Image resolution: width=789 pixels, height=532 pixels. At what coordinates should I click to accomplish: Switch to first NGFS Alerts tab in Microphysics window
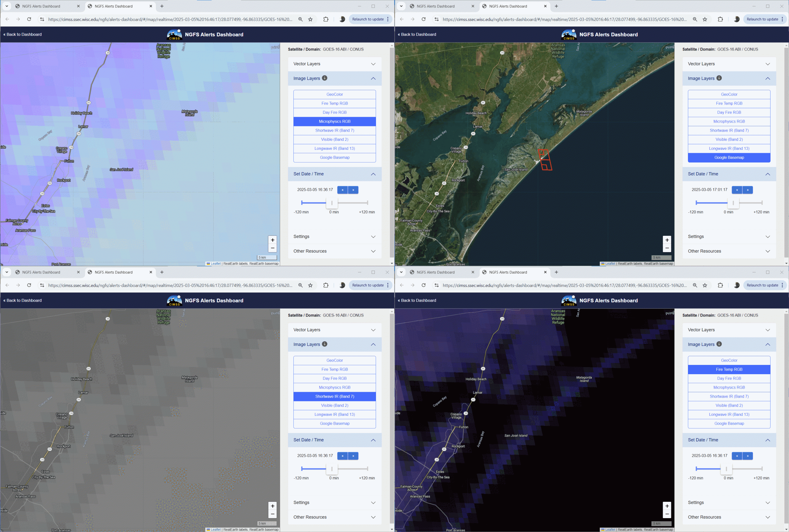pos(47,6)
